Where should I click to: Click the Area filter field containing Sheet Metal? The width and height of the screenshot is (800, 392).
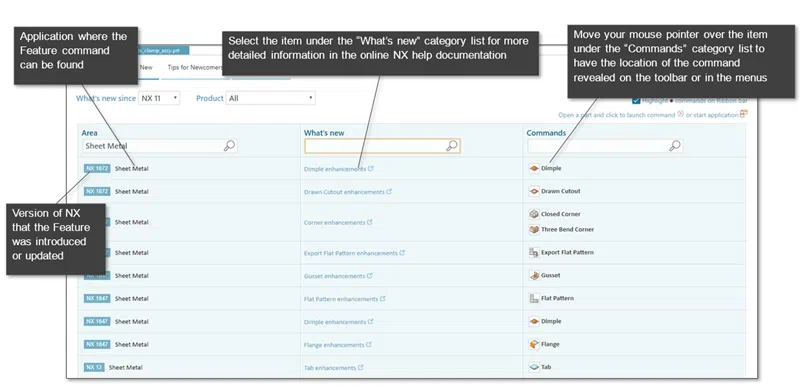pyautogui.click(x=159, y=146)
